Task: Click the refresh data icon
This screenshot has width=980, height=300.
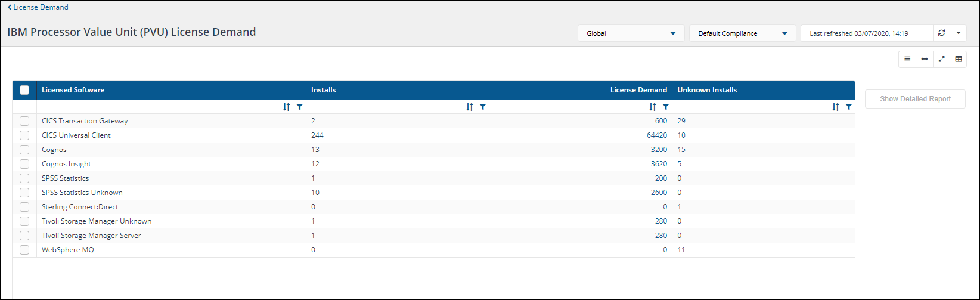Action: (x=941, y=33)
